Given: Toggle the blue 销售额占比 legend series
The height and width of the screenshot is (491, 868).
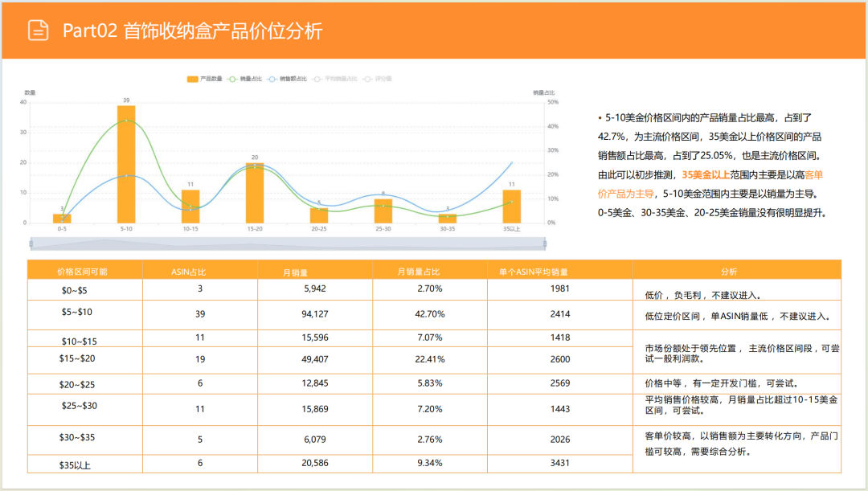Looking at the screenshot, I should [x=287, y=80].
